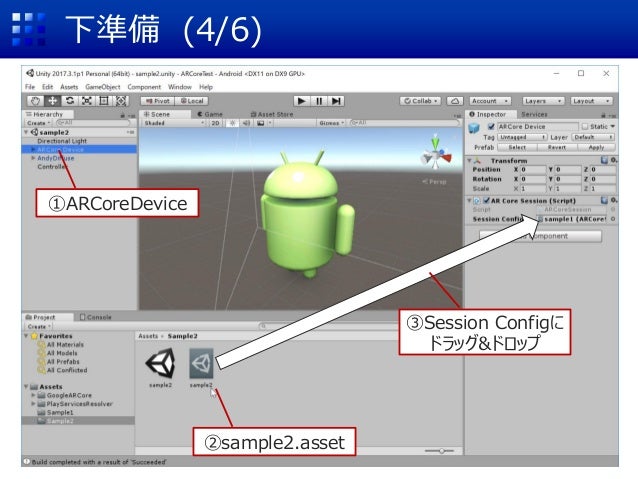
Task: Disable AR Core Session script checkbox
Action: pos(486,200)
